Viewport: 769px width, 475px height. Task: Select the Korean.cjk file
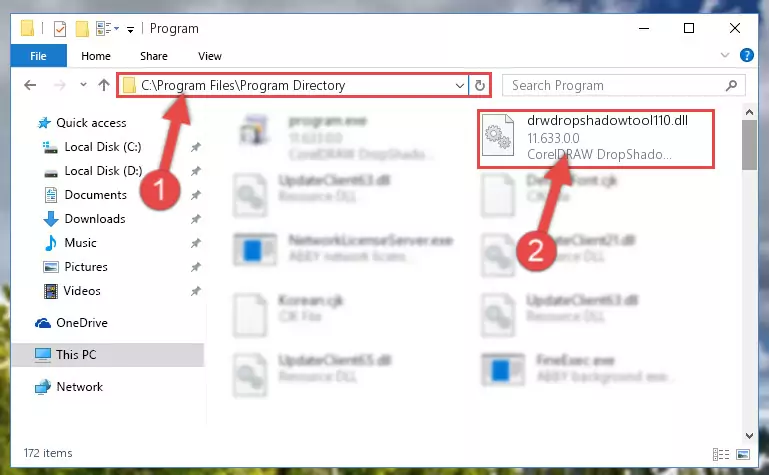pos(288,314)
